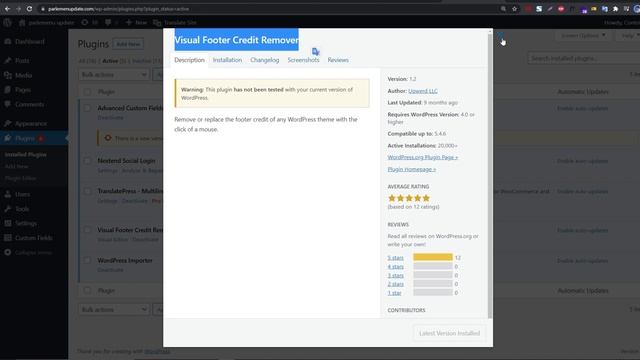This screenshot has width=640, height=360.
Task: Click the Add New button beside Plugins
Action: (x=128, y=44)
